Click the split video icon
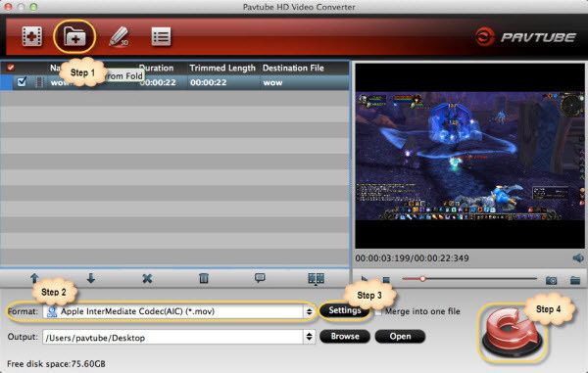The image size is (588, 373). pos(317,278)
